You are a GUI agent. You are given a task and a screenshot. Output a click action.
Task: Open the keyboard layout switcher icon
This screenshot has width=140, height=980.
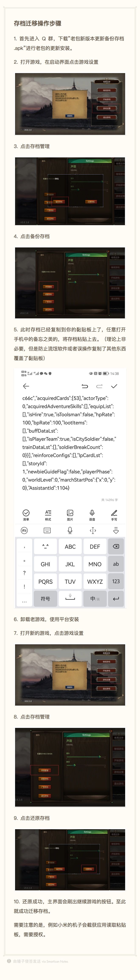coord(47,530)
